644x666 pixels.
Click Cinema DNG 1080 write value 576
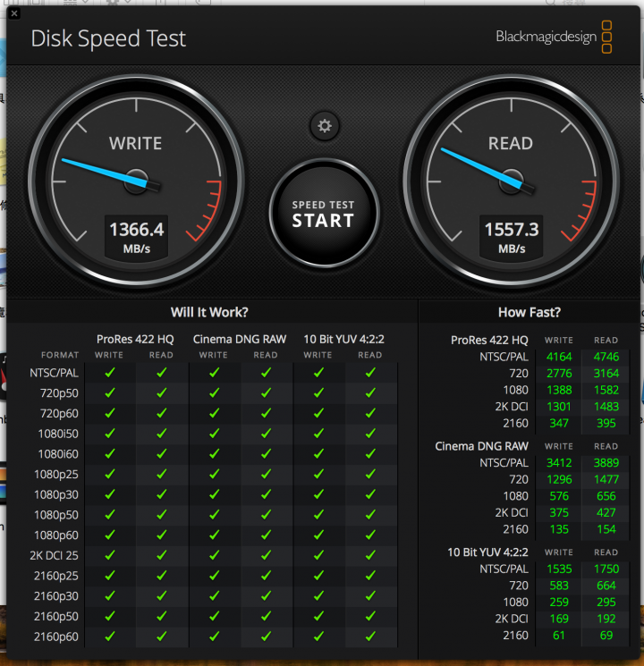click(x=559, y=496)
